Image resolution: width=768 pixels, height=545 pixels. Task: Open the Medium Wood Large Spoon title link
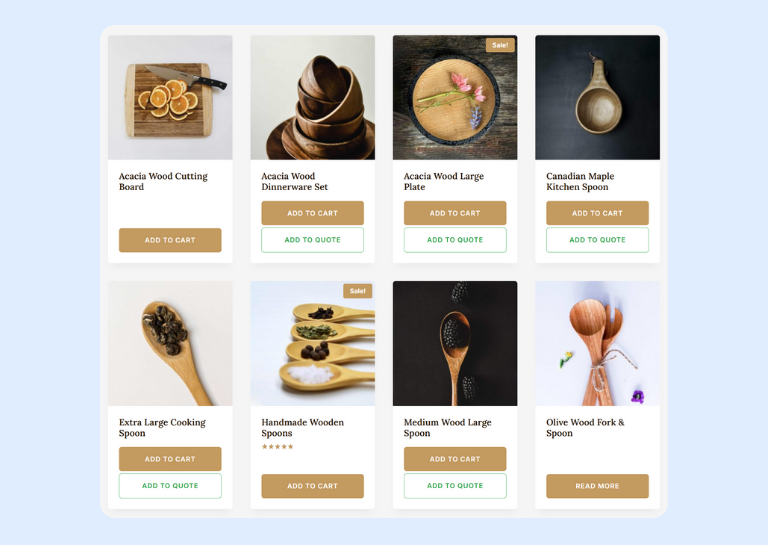447,427
